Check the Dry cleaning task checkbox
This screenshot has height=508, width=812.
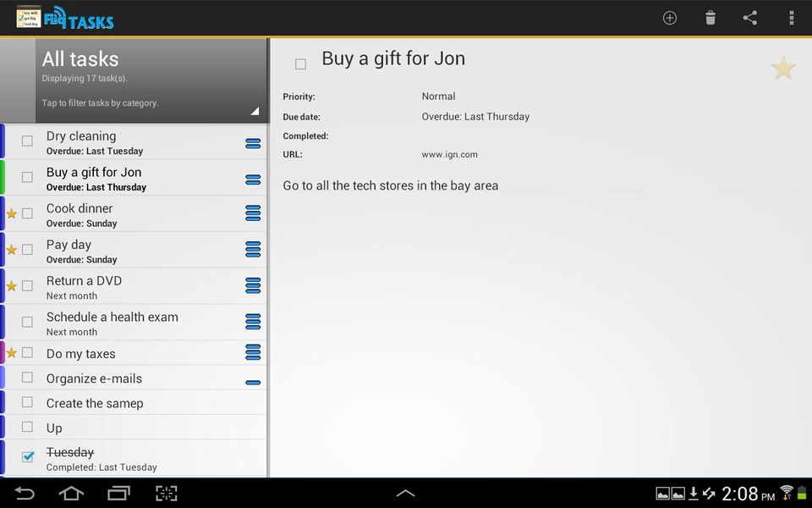click(27, 141)
